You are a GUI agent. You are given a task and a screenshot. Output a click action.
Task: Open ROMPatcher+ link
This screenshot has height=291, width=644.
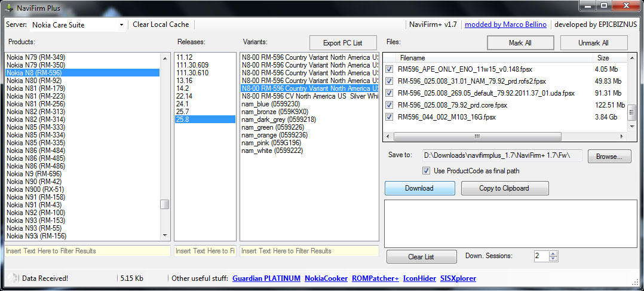[375, 278]
